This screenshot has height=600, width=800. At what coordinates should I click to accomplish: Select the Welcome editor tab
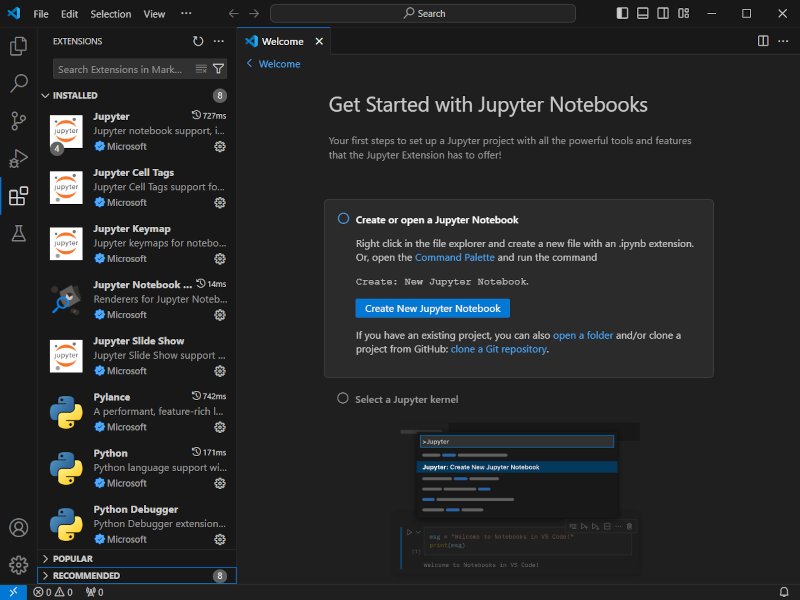point(284,41)
